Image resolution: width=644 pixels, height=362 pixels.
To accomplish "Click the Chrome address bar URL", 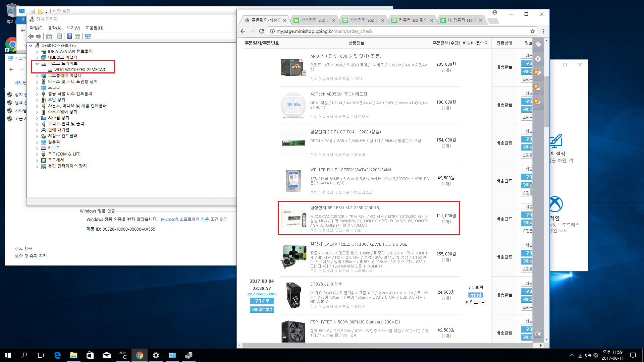I will click(x=325, y=31).
